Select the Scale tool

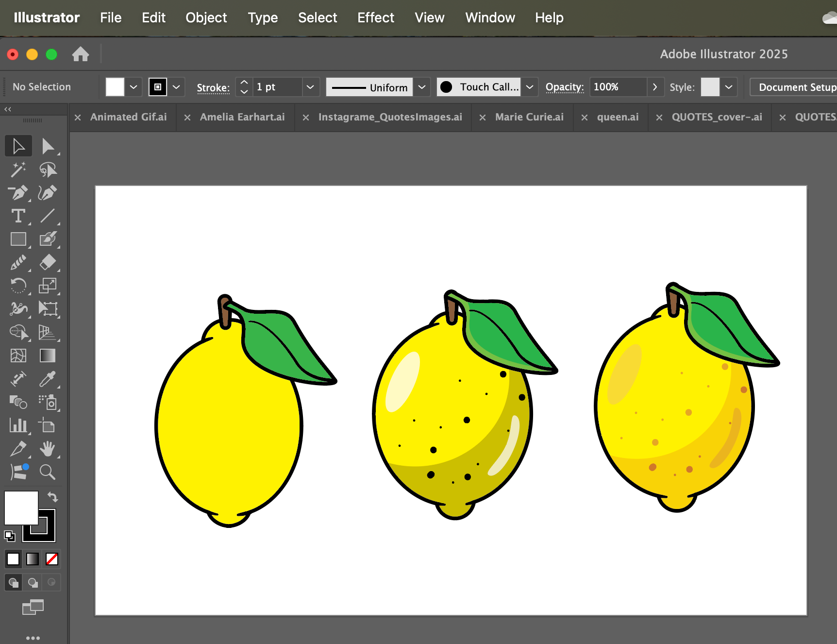click(x=48, y=286)
